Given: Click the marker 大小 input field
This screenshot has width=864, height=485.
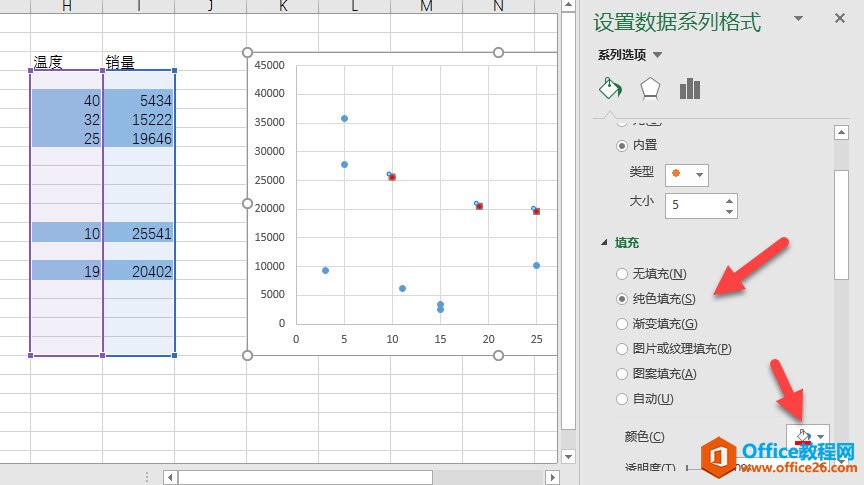Looking at the screenshot, I should coord(693,204).
